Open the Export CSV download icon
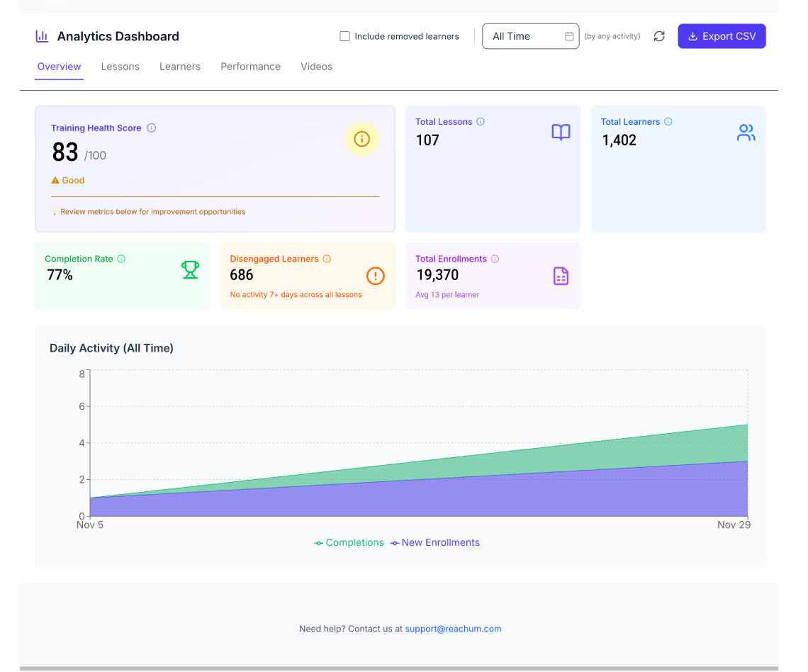 pyautogui.click(x=692, y=36)
